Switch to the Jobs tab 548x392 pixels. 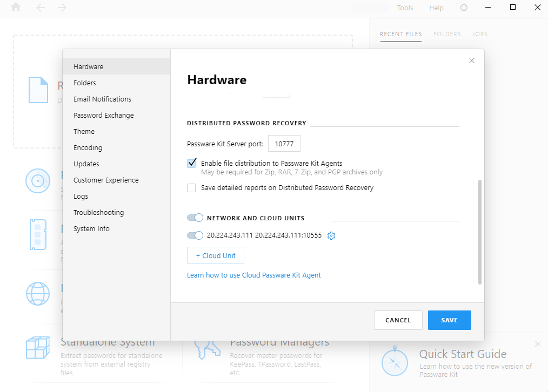click(480, 34)
